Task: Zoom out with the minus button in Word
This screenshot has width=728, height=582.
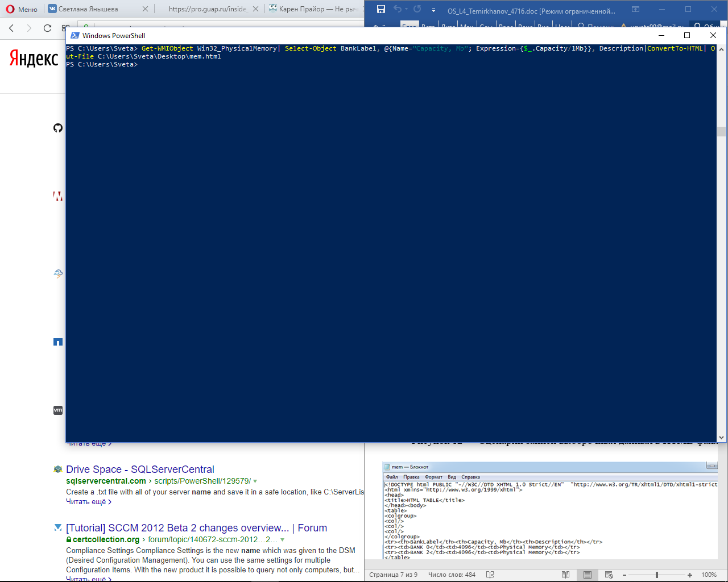Action: coord(624,575)
